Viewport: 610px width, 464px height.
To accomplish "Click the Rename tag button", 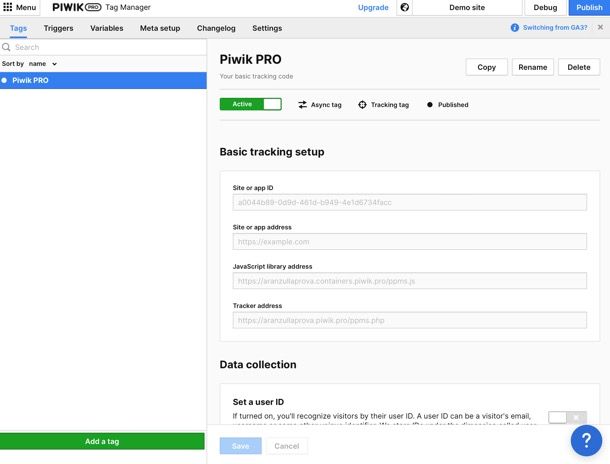I will [533, 67].
